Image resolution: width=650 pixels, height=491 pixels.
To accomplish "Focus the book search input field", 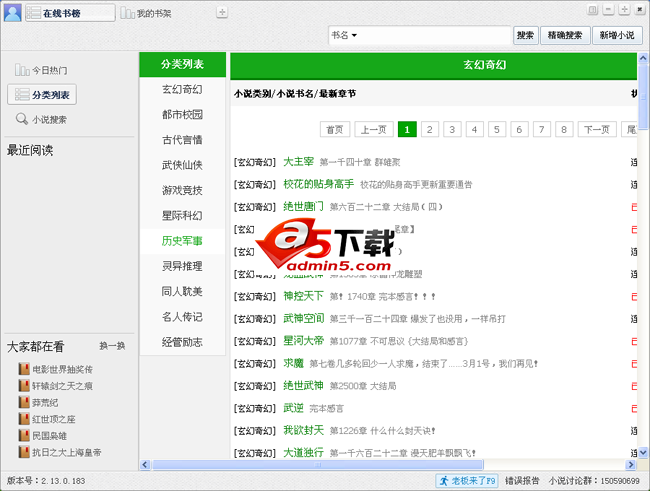I will pyautogui.click(x=433, y=35).
